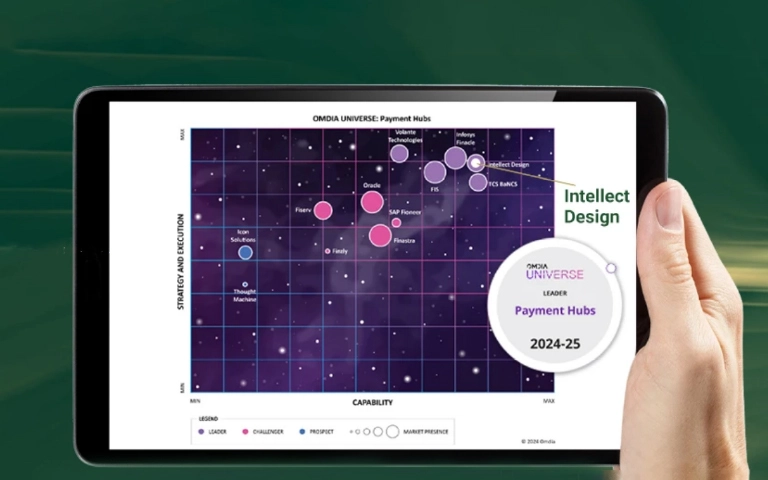Select the small SAP Fioneer bubble
The height and width of the screenshot is (480, 768).
[x=396, y=223]
